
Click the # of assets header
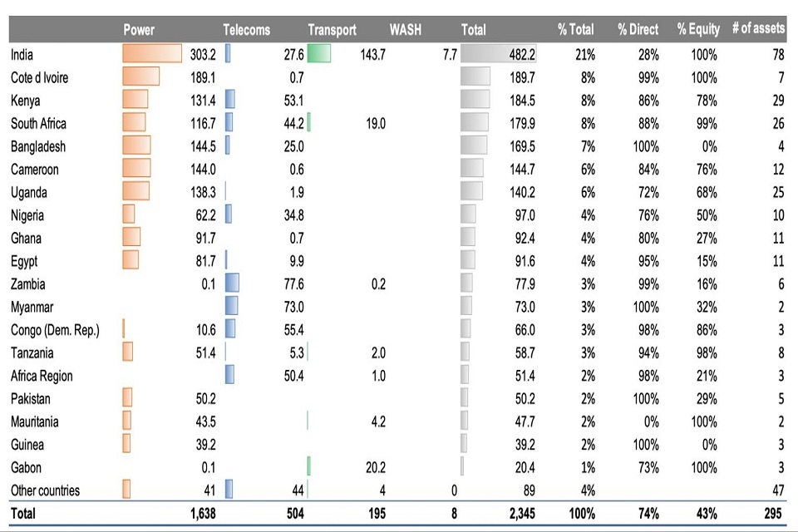pos(757,29)
